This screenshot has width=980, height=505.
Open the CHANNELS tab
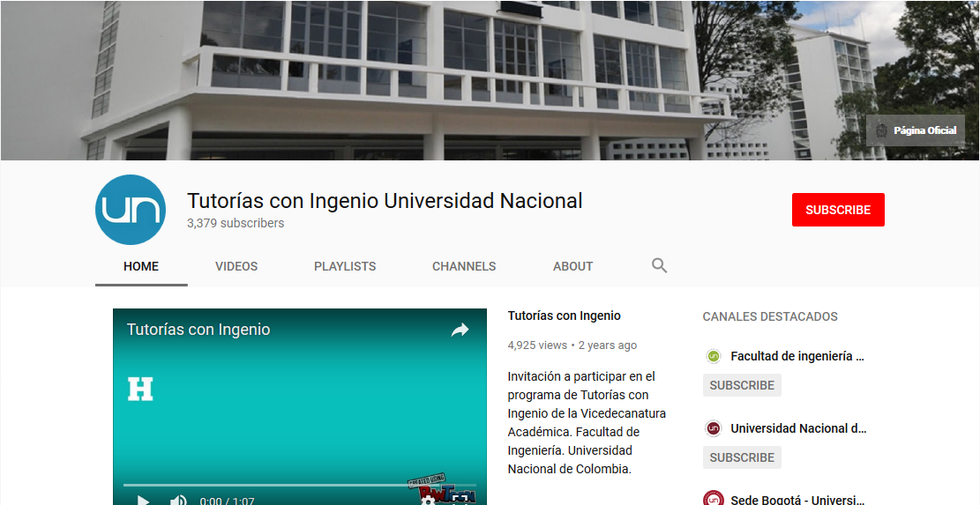pyautogui.click(x=464, y=266)
